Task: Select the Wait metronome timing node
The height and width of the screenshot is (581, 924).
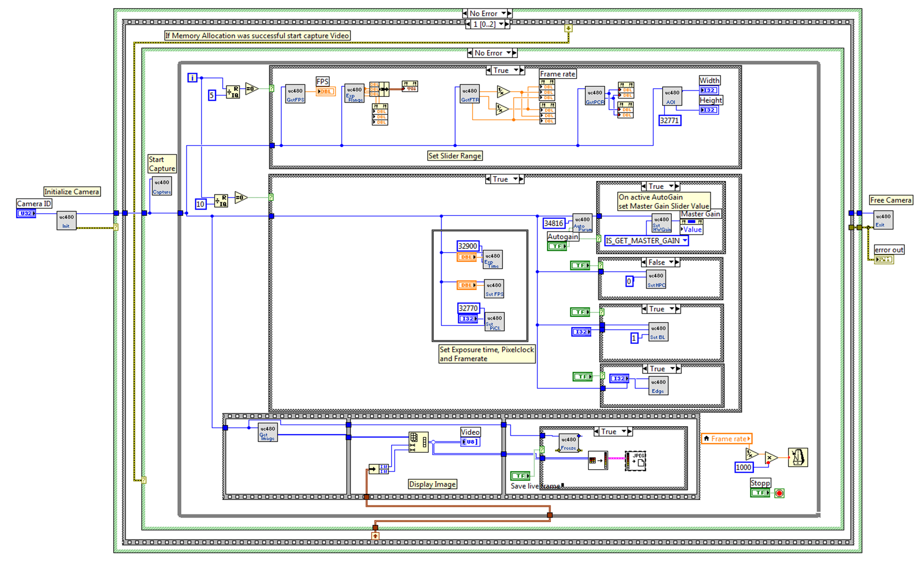Action: (x=798, y=457)
